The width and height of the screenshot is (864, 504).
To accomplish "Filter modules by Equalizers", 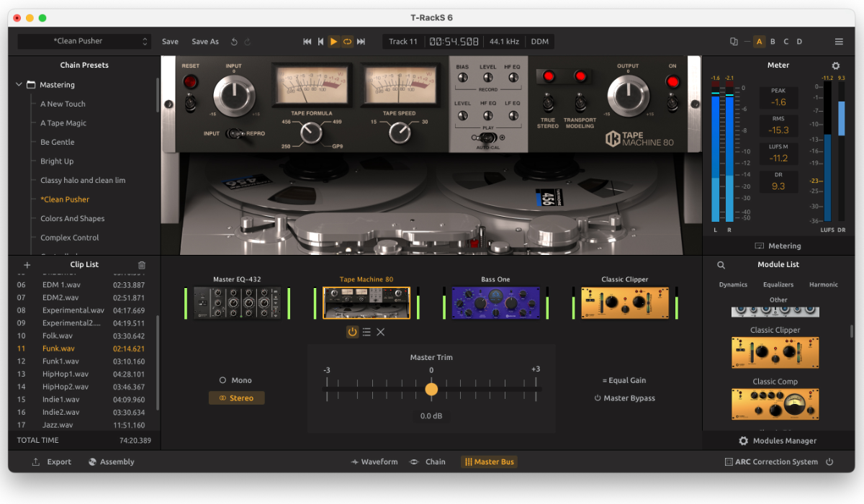I will pos(778,285).
